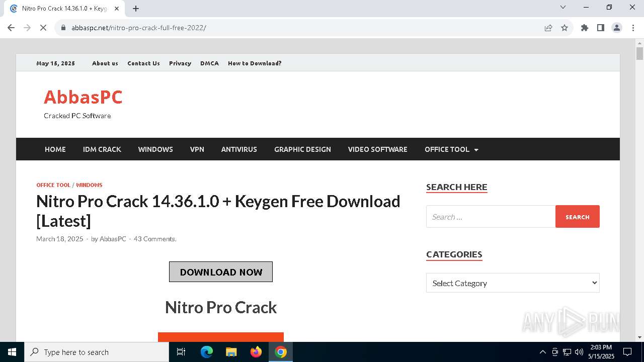Stop loading the page
The height and width of the screenshot is (362, 644).
(43, 28)
